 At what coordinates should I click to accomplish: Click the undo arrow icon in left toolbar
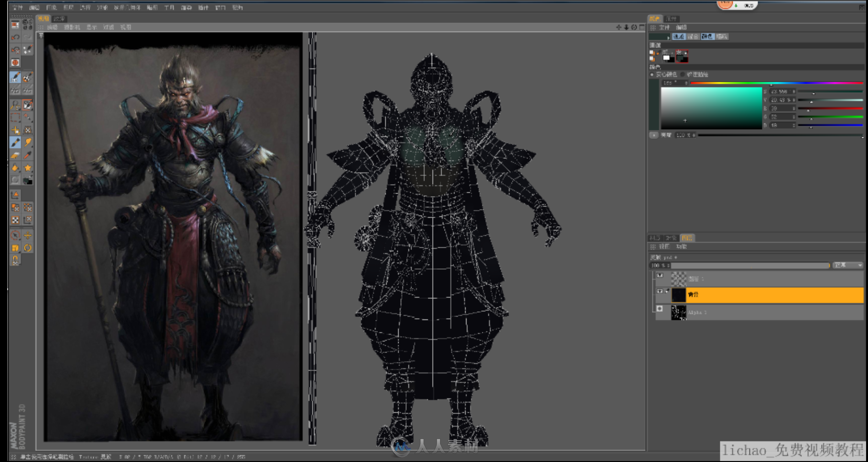[x=15, y=37]
